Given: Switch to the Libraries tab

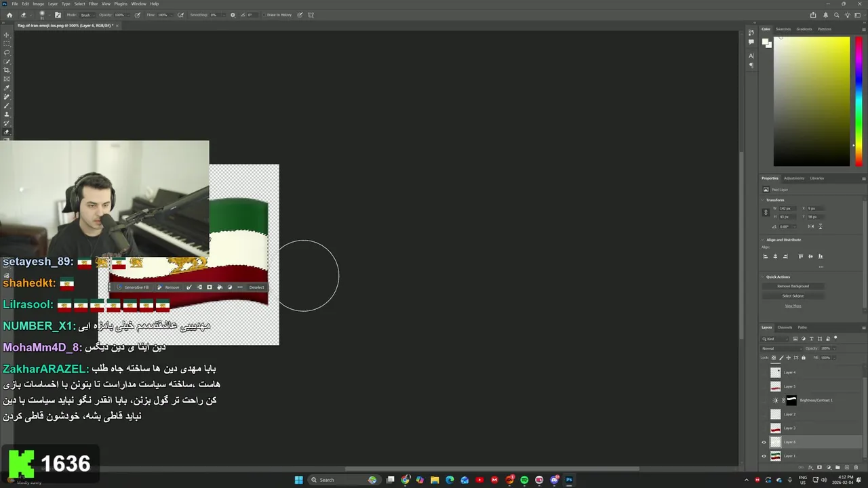Looking at the screenshot, I should [817, 178].
